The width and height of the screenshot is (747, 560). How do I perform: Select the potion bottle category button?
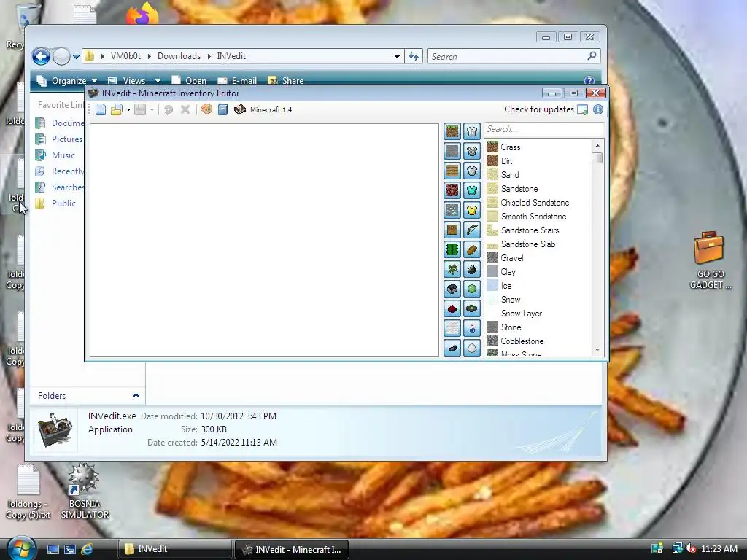[x=472, y=328]
